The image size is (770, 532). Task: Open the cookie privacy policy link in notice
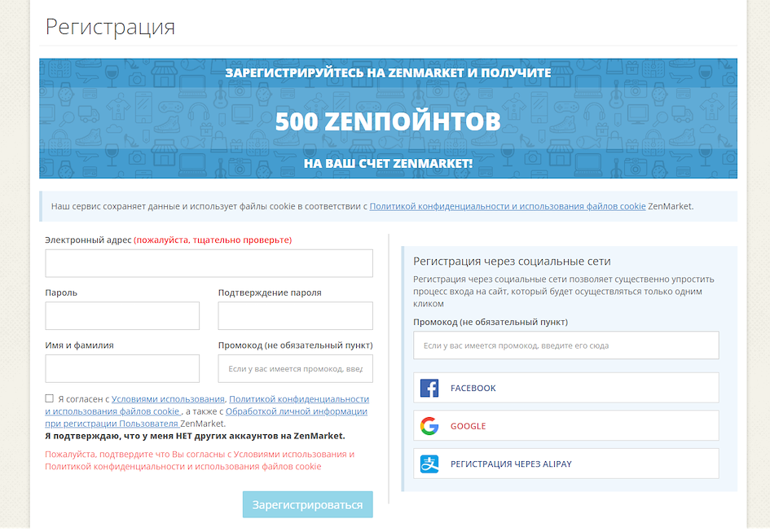[508, 206]
